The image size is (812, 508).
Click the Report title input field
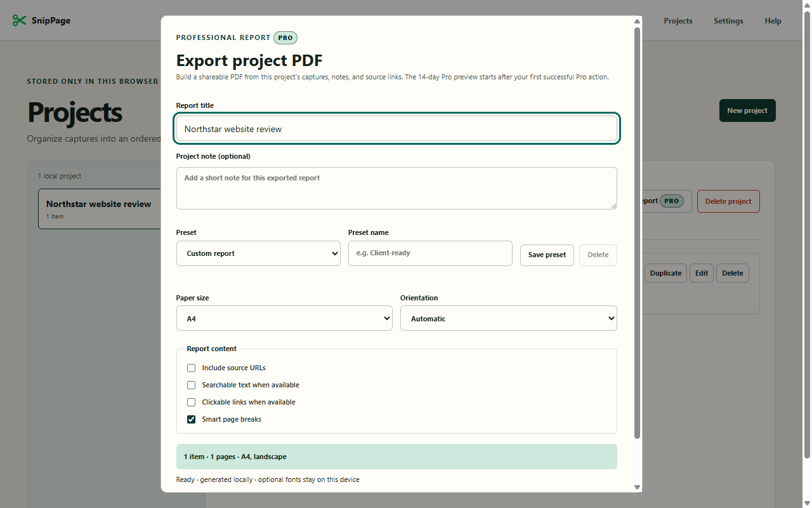point(396,128)
